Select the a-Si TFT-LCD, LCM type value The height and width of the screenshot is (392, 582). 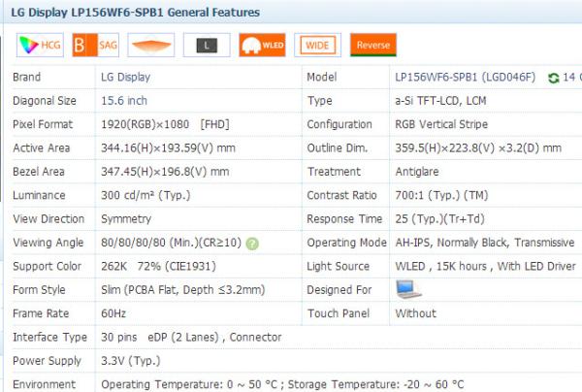pos(440,101)
